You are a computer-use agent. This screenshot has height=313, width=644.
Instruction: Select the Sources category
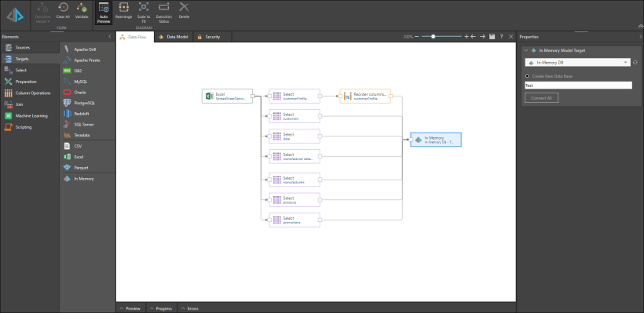point(30,48)
